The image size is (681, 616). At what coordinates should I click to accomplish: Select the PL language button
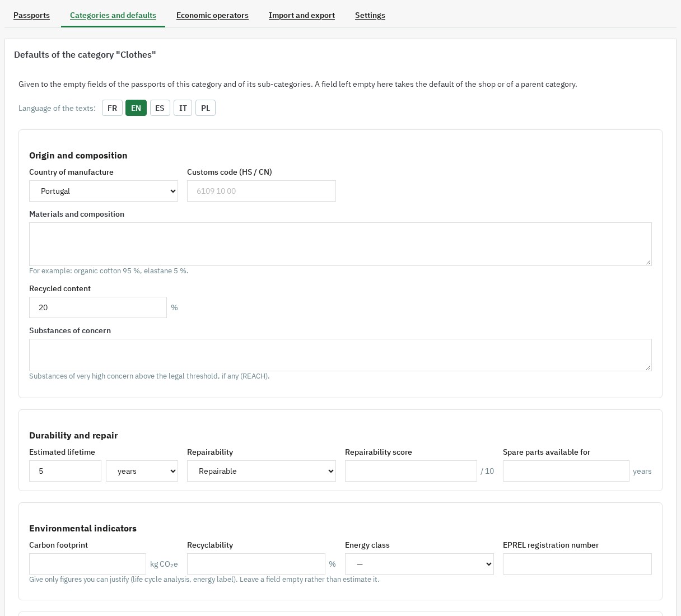pos(206,108)
